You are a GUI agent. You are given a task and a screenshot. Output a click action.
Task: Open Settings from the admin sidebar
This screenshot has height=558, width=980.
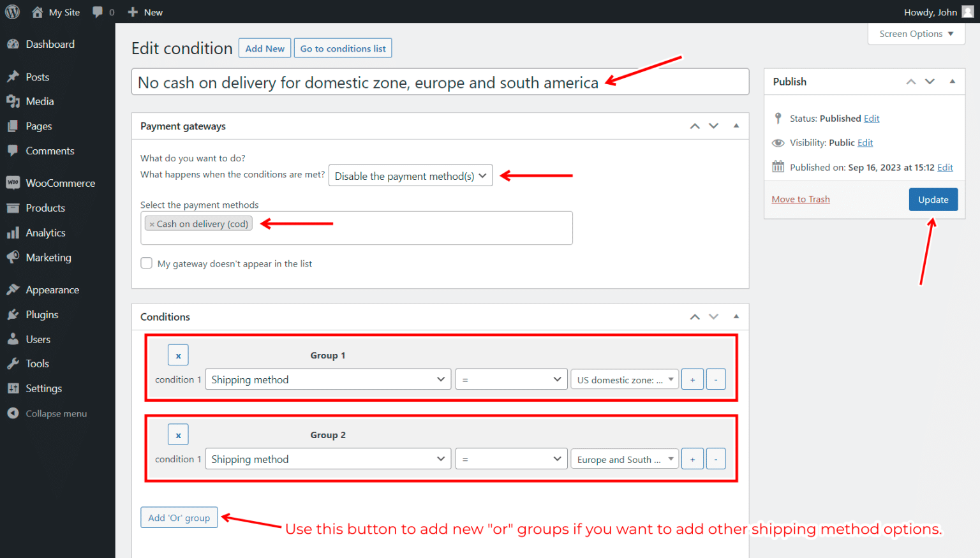point(43,388)
